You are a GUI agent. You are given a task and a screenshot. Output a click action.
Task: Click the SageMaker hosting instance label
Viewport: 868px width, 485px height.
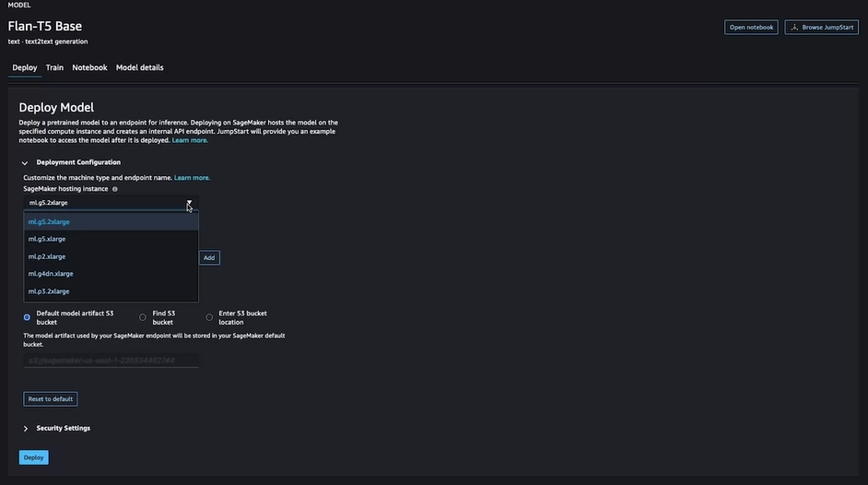tap(65, 189)
